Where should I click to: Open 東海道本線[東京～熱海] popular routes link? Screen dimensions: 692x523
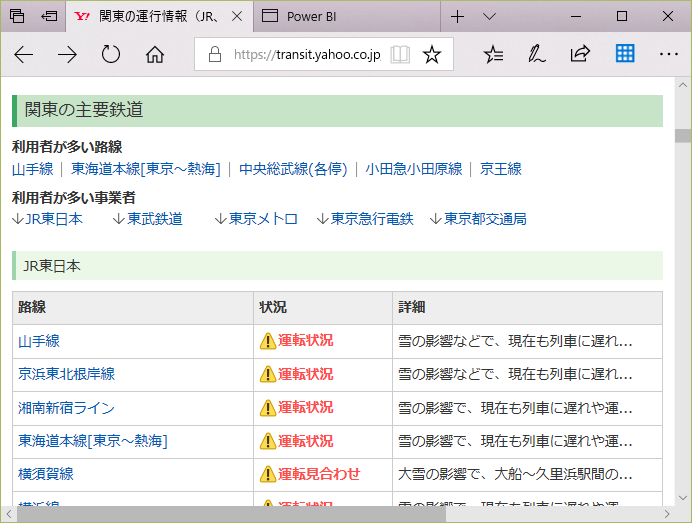(146, 169)
